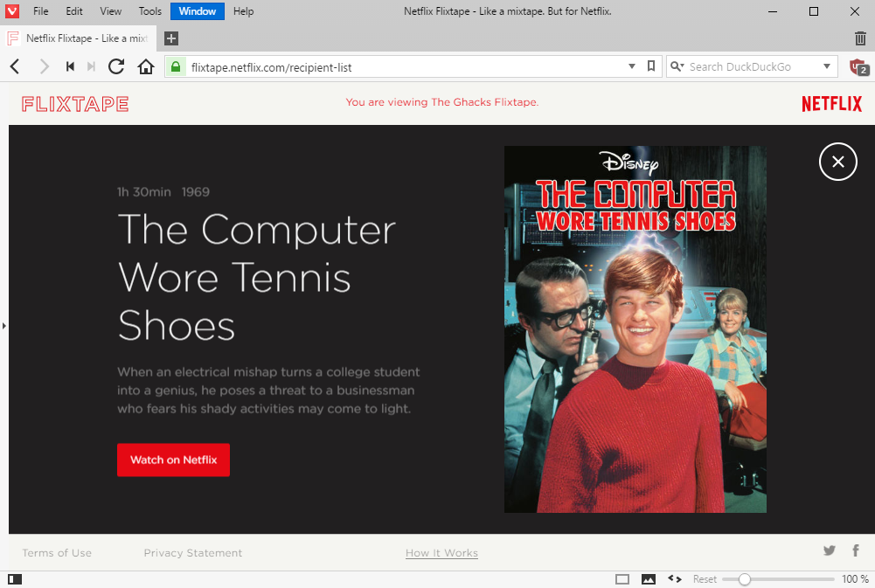Reset the zoom level
875x588 pixels.
705,579
